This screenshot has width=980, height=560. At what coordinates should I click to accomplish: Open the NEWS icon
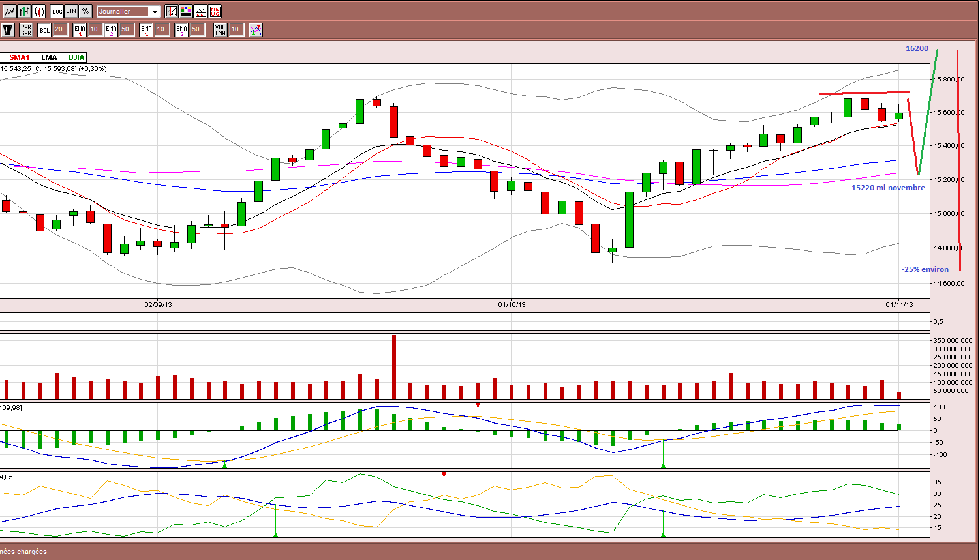click(x=215, y=11)
